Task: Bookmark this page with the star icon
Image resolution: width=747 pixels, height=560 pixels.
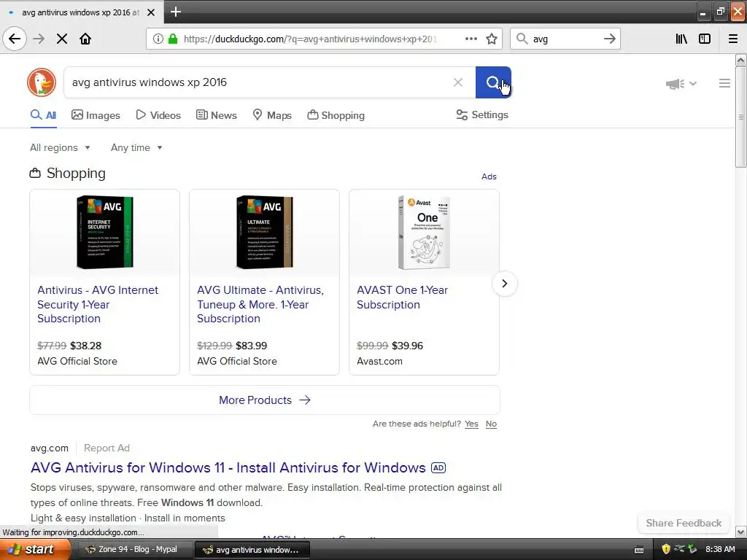Action: pyautogui.click(x=492, y=39)
